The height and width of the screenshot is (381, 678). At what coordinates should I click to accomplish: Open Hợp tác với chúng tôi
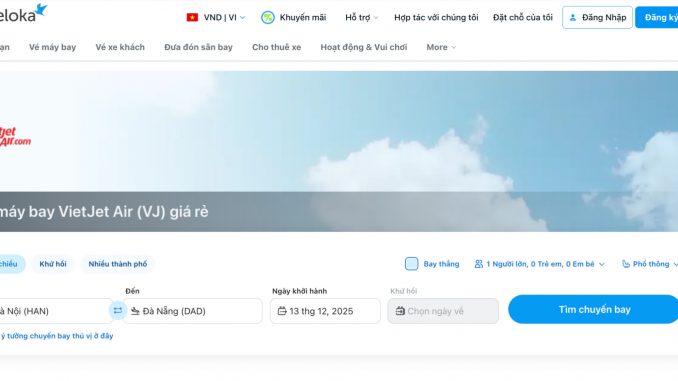436,18
